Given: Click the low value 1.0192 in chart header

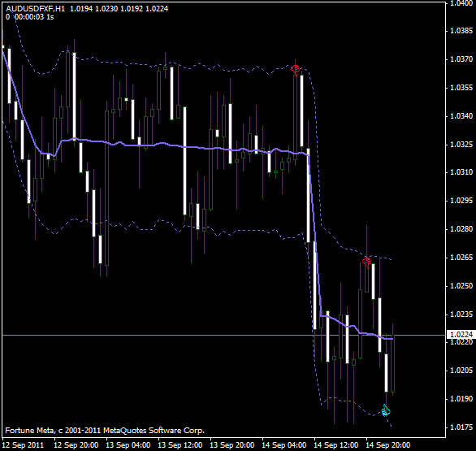Looking at the screenshot, I should point(132,8).
